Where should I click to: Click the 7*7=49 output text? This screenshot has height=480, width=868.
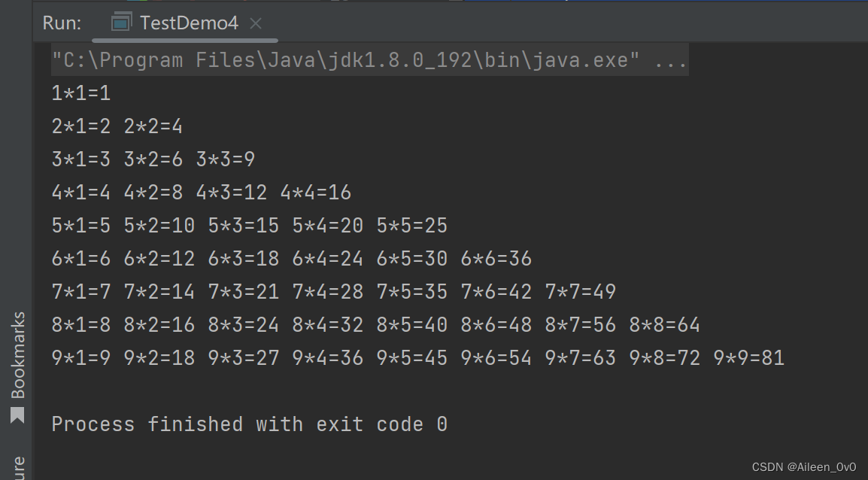click(x=580, y=292)
